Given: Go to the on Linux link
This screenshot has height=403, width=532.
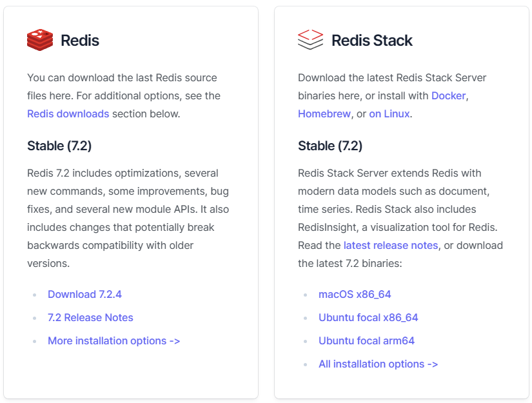Looking at the screenshot, I should click(x=389, y=113).
